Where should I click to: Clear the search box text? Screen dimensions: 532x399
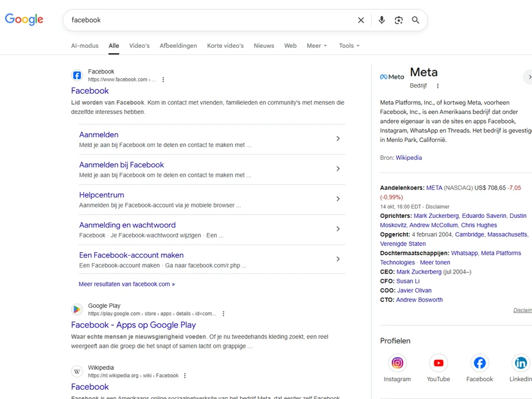(x=361, y=20)
